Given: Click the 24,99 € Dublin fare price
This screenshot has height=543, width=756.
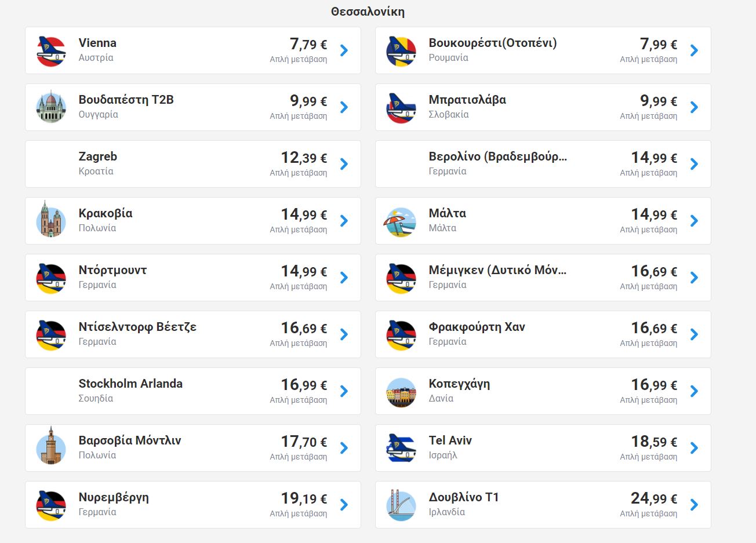Looking at the screenshot, I should pyautogui.click(x=654, y=498).
